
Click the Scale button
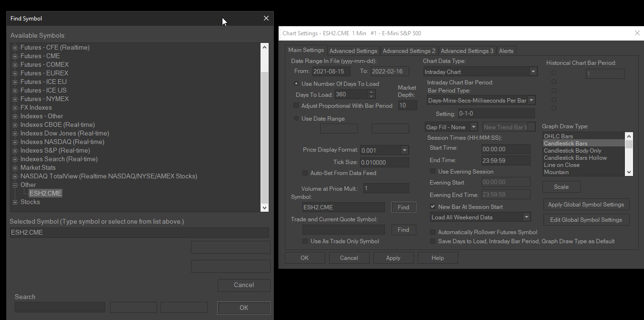(x=562, y=187)
